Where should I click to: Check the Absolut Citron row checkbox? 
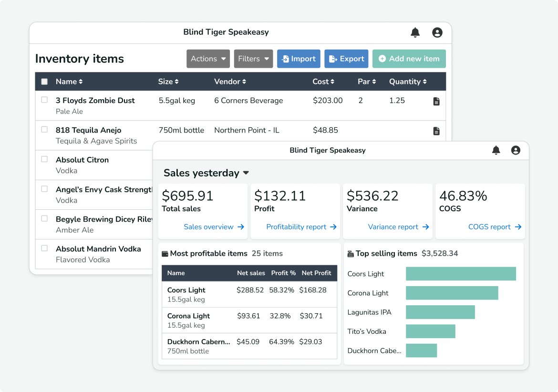coord(44,159)
